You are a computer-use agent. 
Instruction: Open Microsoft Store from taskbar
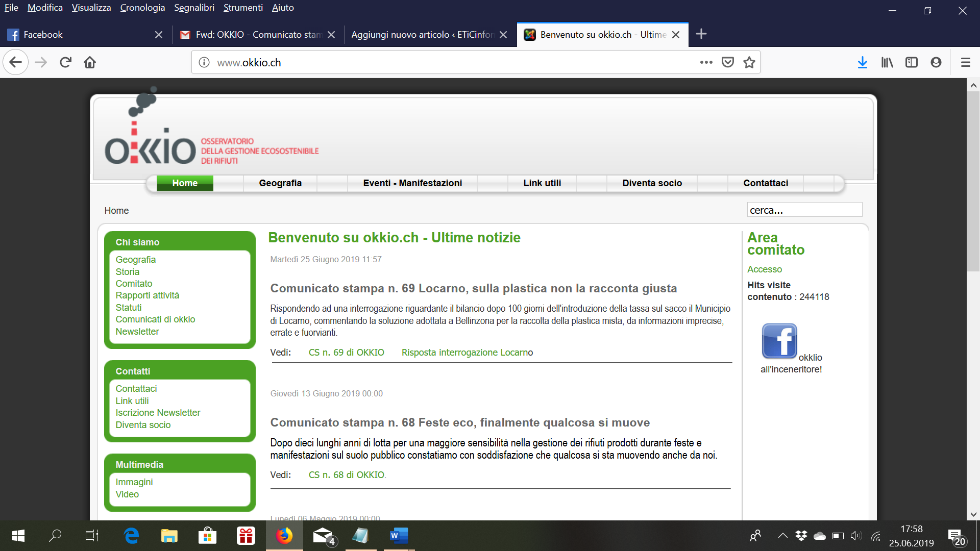207,536
